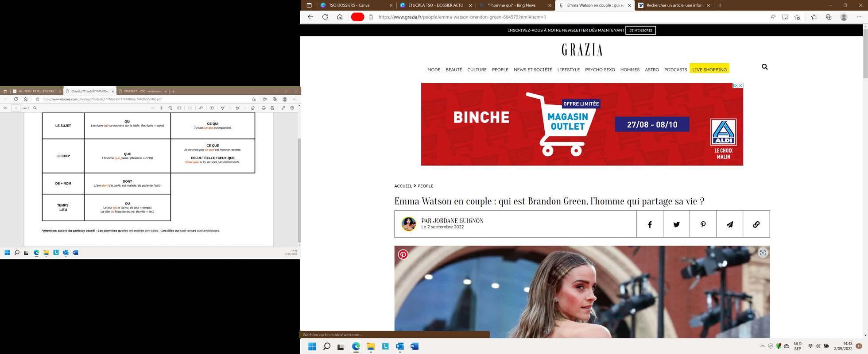Send the article via the paper plane icon
The height and width of the screenshot is (354, 868).
[729, 224]
